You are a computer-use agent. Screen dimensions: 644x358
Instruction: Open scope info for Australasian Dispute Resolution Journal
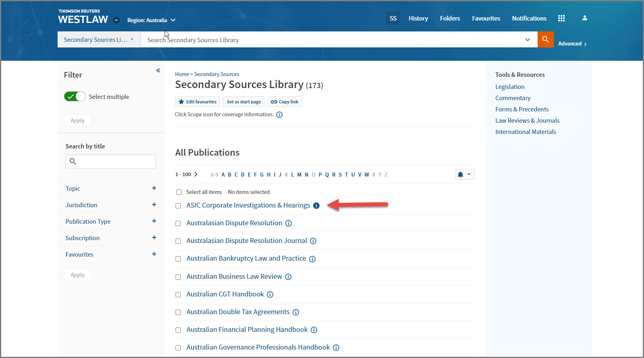pyautogui.click(x=313, y=241)
